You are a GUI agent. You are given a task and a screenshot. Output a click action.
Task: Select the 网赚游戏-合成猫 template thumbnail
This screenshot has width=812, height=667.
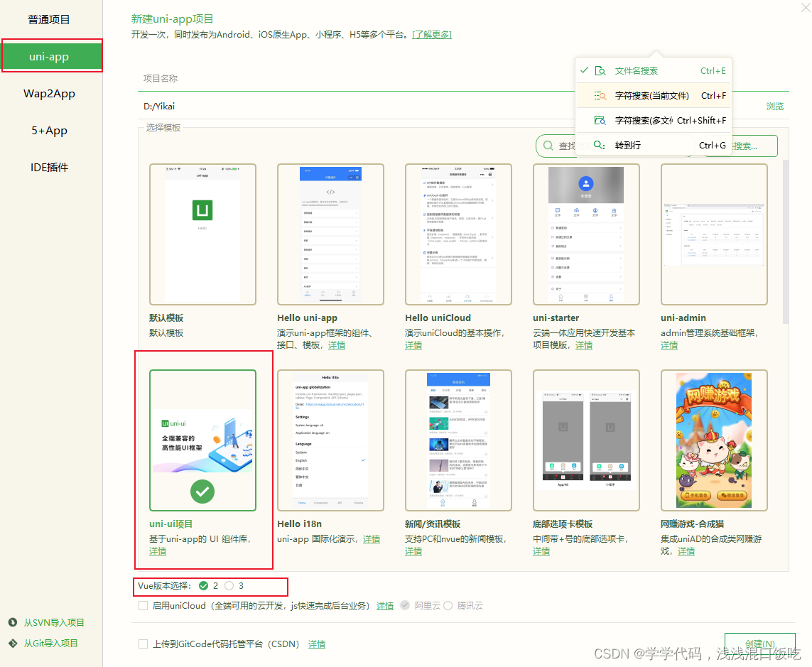[714, 440]
